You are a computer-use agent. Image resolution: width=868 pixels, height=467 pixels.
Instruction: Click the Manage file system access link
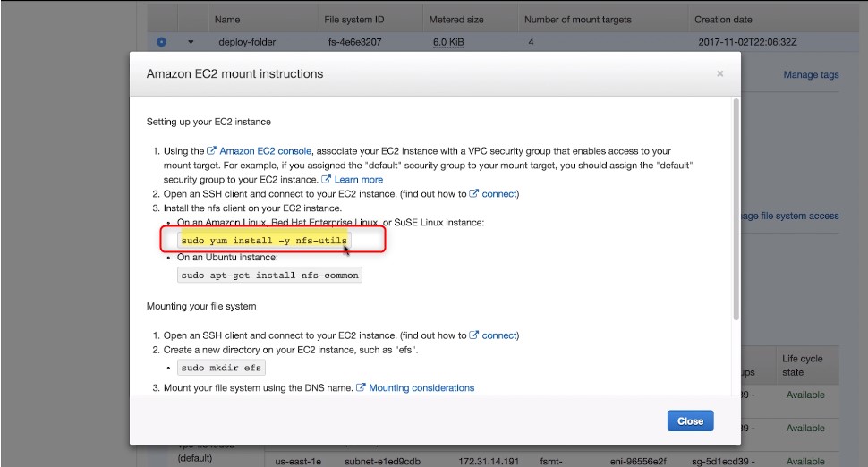[x=790, y=216]
